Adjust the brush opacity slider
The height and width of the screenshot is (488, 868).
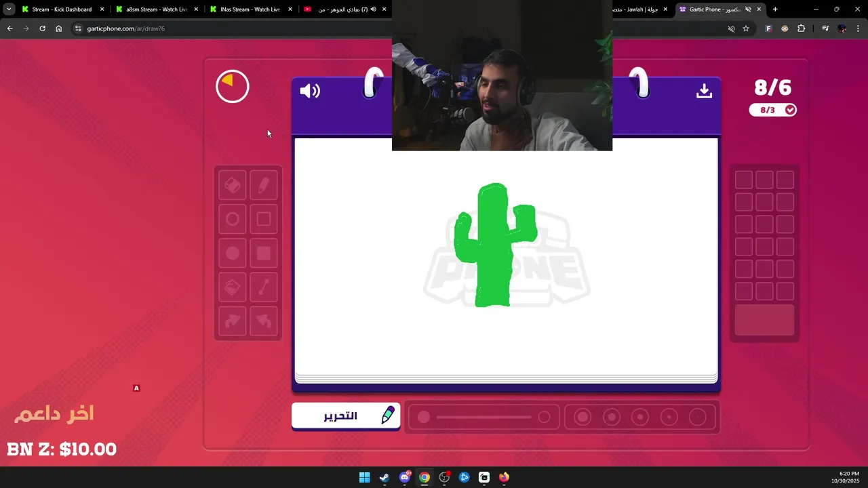click(x=484, y=417)
